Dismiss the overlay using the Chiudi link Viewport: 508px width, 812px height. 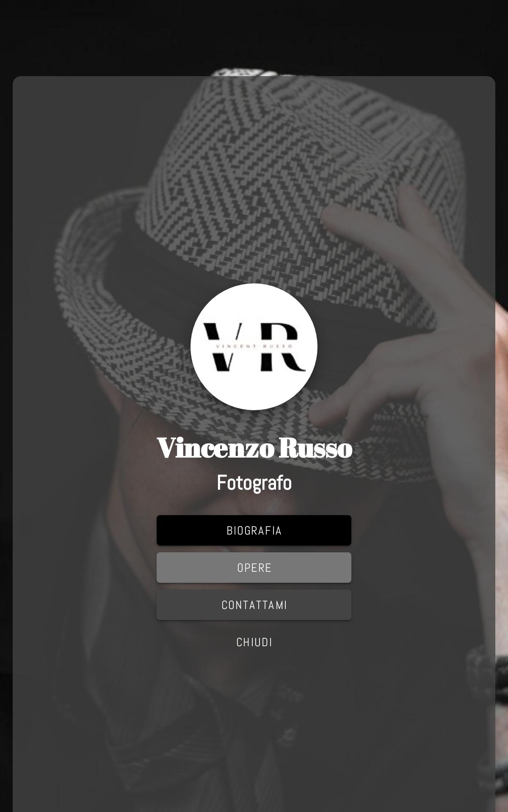tap(254, 642)
